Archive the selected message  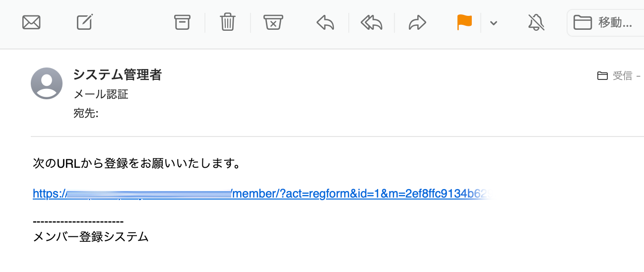pos(182,22)
